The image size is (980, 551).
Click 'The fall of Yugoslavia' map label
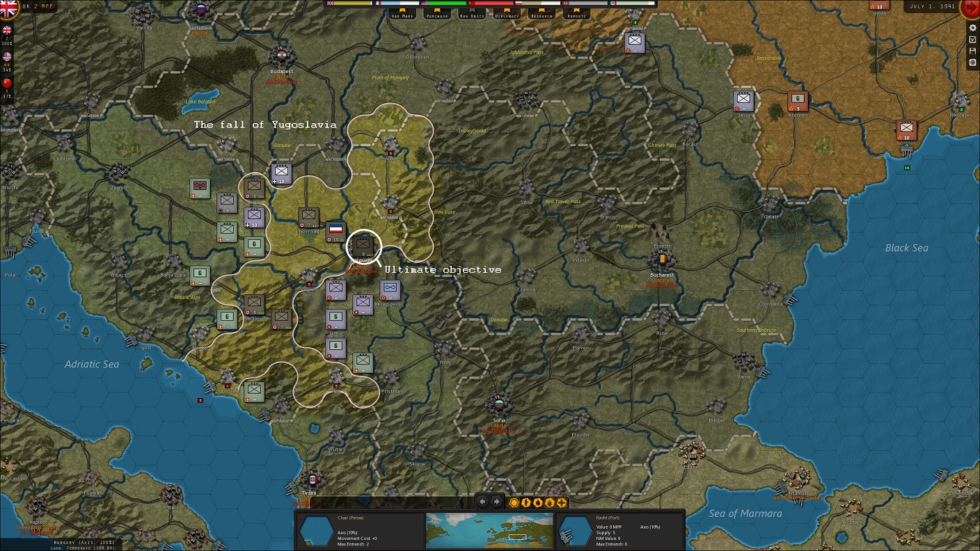point(264,125)
